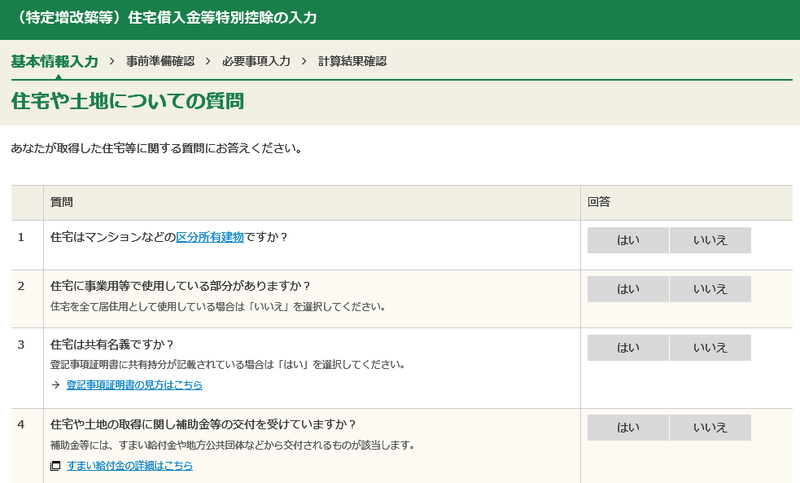The width and height of the screenshot is (800, 483).
Task: Click question text 住宅に事業用等で使用している部分がありますか？
Action: pos(181,286)
